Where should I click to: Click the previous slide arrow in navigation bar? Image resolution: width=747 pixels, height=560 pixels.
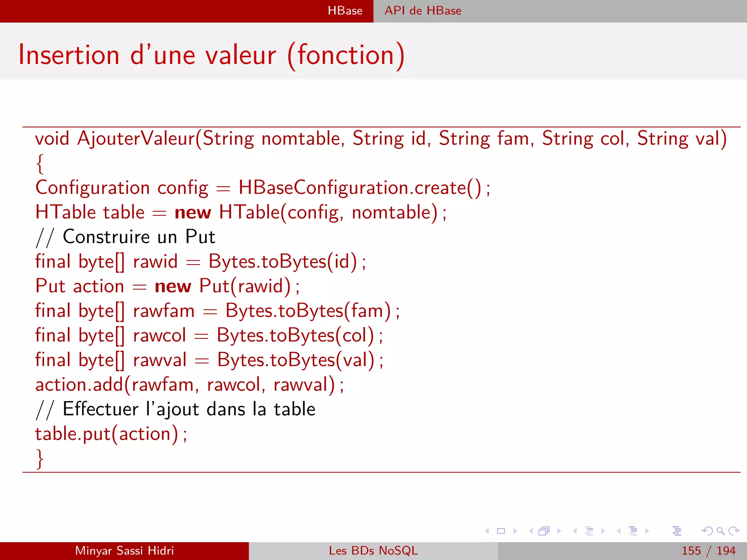[487, 531]
